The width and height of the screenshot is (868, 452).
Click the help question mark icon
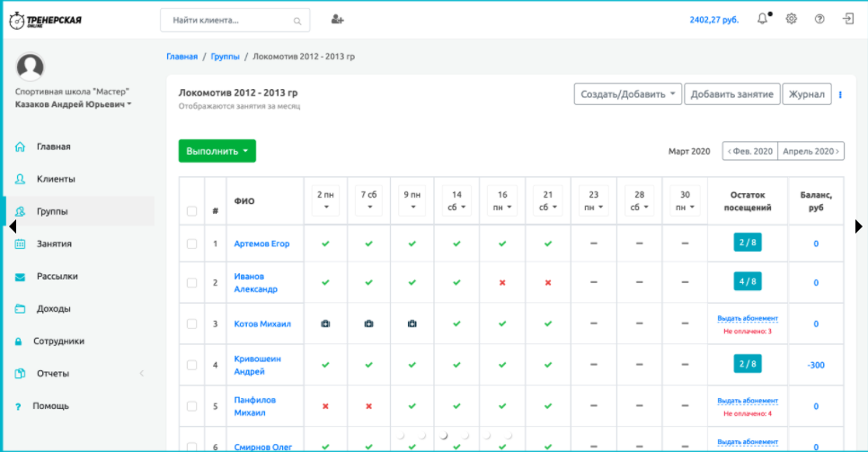point(819,19)
